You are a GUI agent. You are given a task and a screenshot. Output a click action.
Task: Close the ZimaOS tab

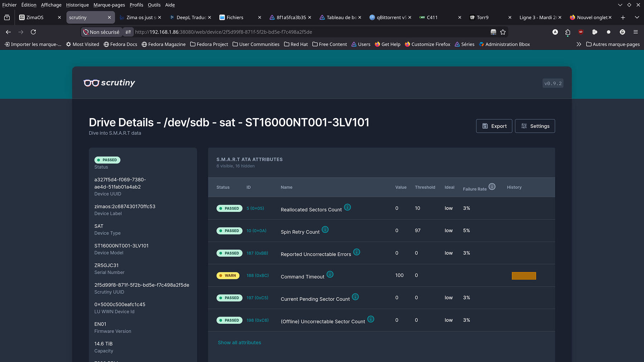pyautogui.click(x=59, y=17)
